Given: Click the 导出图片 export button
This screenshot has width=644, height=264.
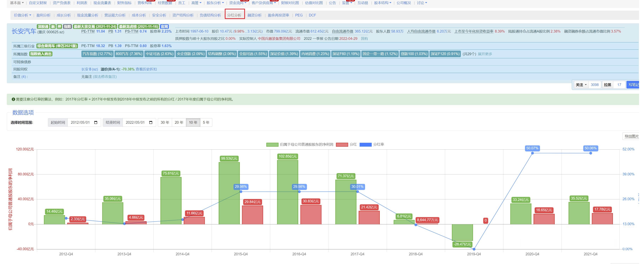Looking at the screenshot, I should pyautogui.click(x=631, y=136).
